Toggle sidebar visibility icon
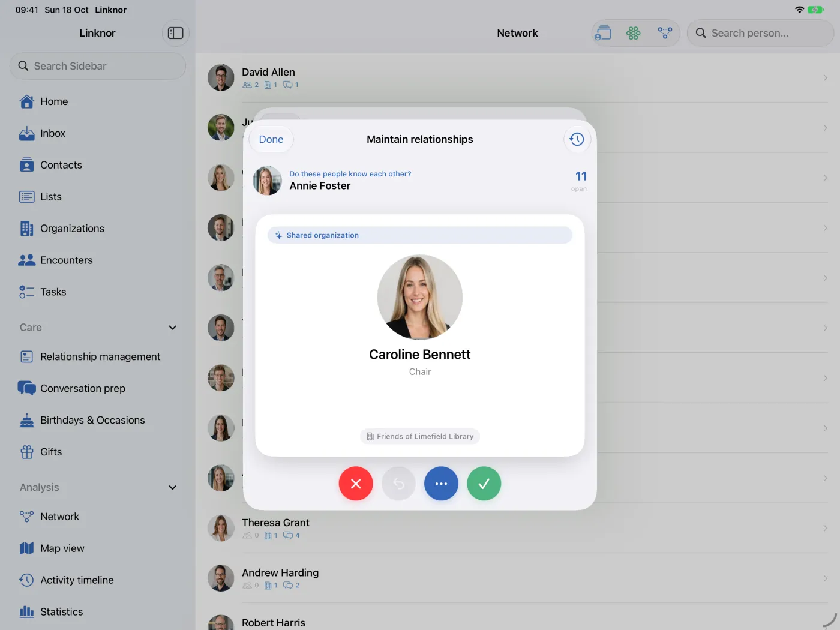 [x=176, y=33]
